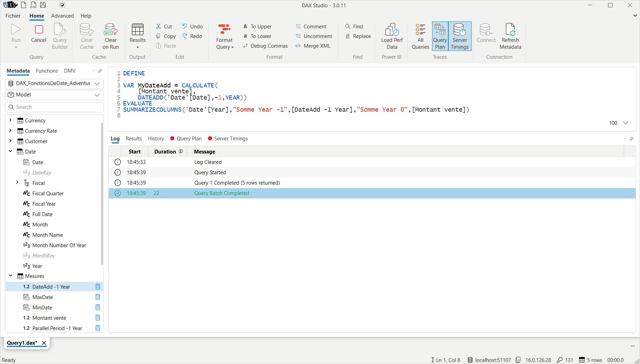Viewport: 640px width, 364px height.
Task: Toggle the All Queries trace
Action: click(x=420, y=36)
